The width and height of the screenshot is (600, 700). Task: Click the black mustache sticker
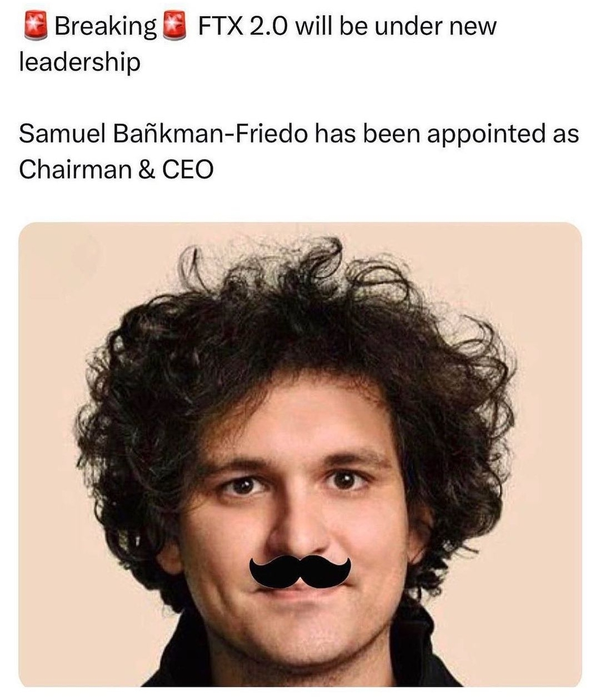[x=300, y=571]
